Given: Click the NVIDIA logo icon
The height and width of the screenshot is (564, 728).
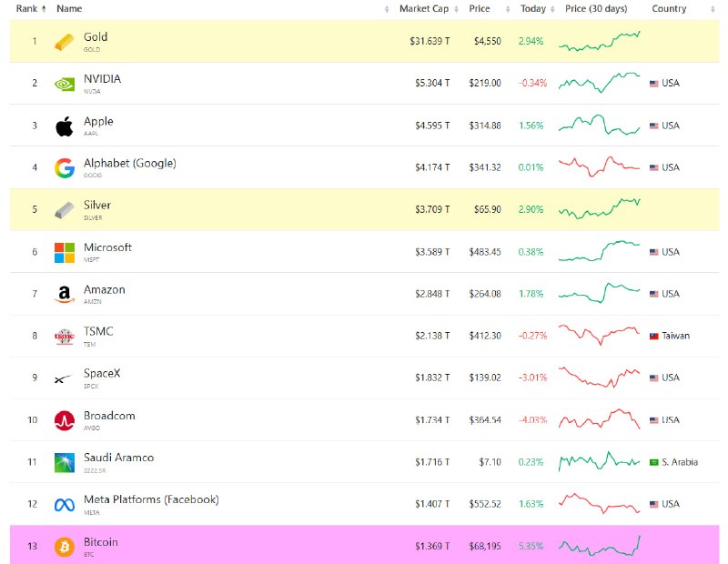Looking at the screenshot, I should (x=64, y=84).
